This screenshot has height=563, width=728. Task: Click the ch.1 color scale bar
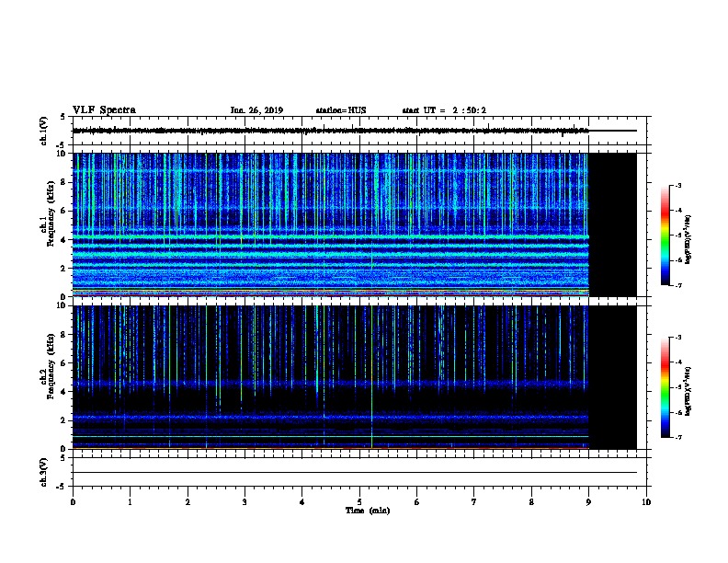tap(665, 236)
